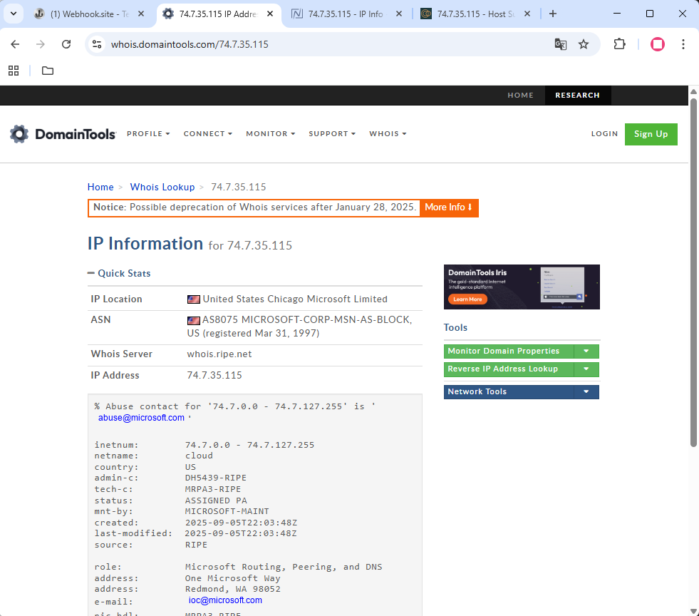The width and height of the screenshot is (699, 616).
Task: Switch to the 74.7.35.115 - IP Info tab
Action: (346, 14)
